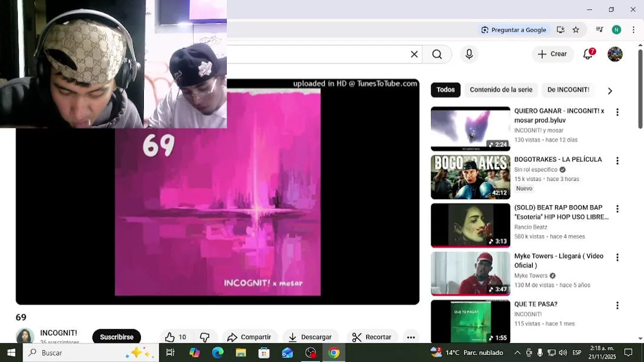Image resolution: width=644 pixels, height=362 pixels.
Task: Open Microsoft Store from taskbar
Action: click(264, 352)
